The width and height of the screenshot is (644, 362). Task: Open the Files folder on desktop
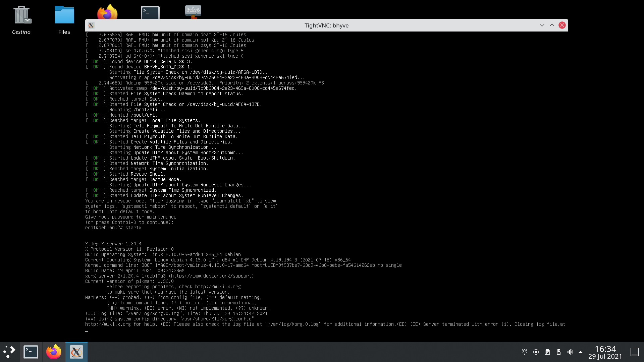pyautogui.click(x=64, y=20)
